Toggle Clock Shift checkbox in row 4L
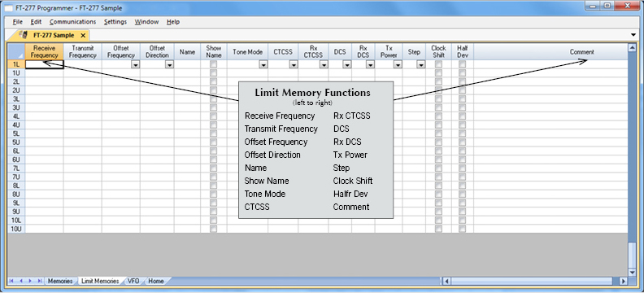Screen dimensions: 644x293 click(x=438, y=116)
